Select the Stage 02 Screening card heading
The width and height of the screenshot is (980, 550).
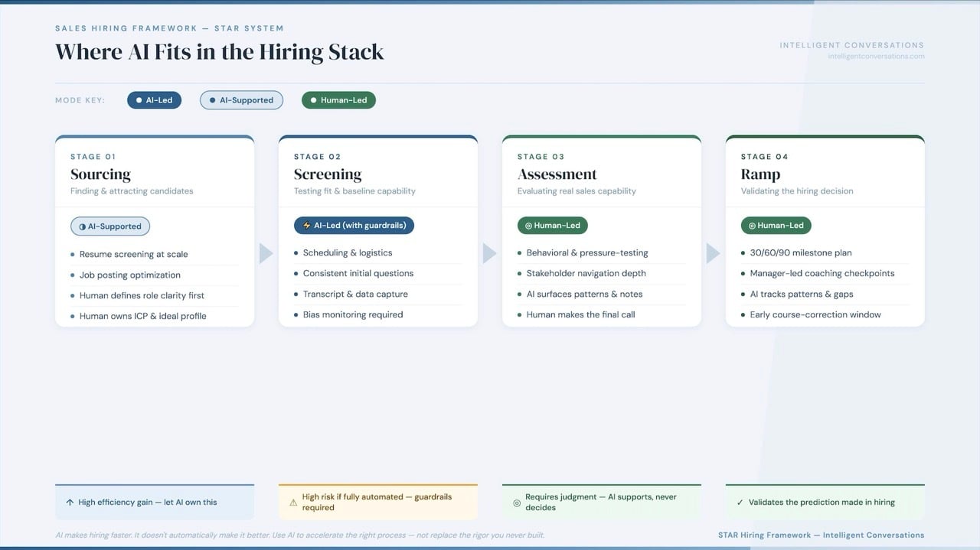pos(328,174)
